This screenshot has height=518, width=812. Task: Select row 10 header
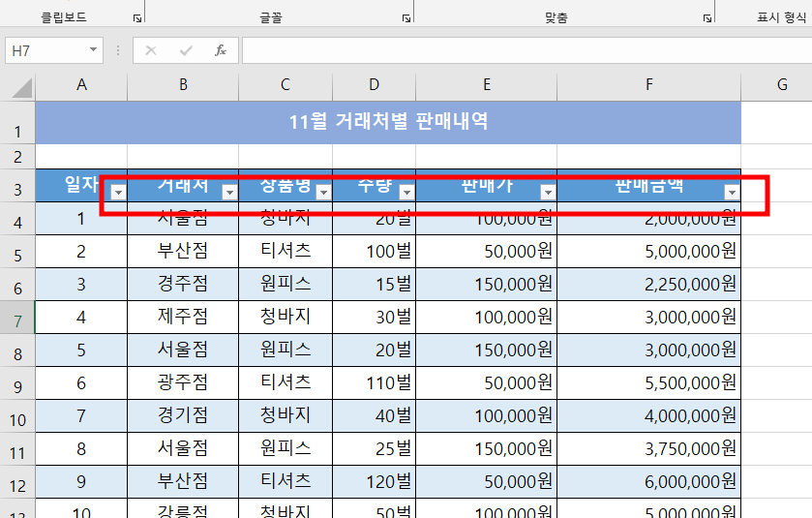pyautogui.click(x=17, y=416)
